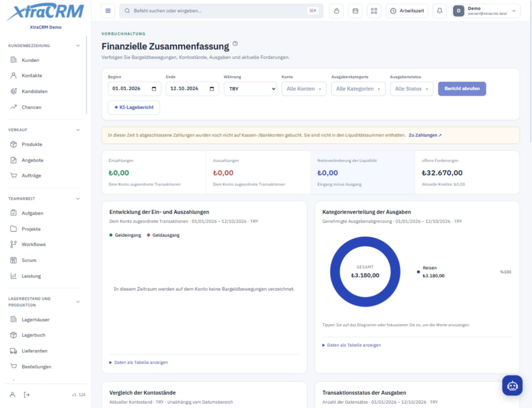Screen dimensions: 532x408
Task: Open the Währung dropdown
Action: (250, 89)
